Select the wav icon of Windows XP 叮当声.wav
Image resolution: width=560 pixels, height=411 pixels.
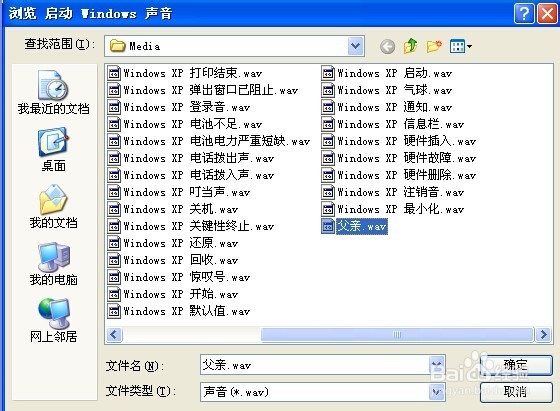(x=114, y=192)
